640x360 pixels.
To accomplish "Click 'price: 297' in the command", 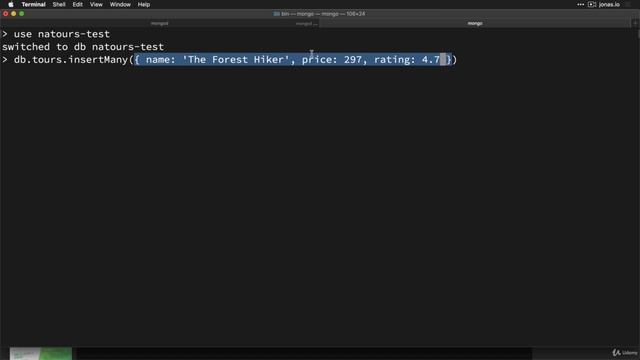I will click(332, 60).
